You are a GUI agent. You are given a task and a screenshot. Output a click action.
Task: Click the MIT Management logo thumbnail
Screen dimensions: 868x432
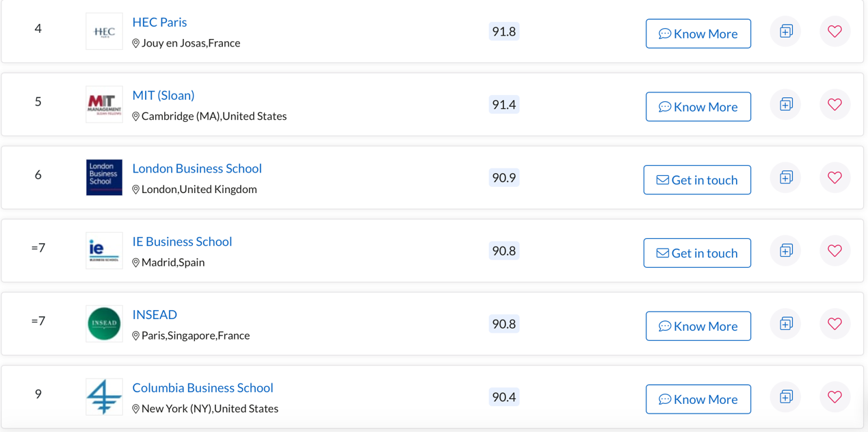tap(104, 104)
